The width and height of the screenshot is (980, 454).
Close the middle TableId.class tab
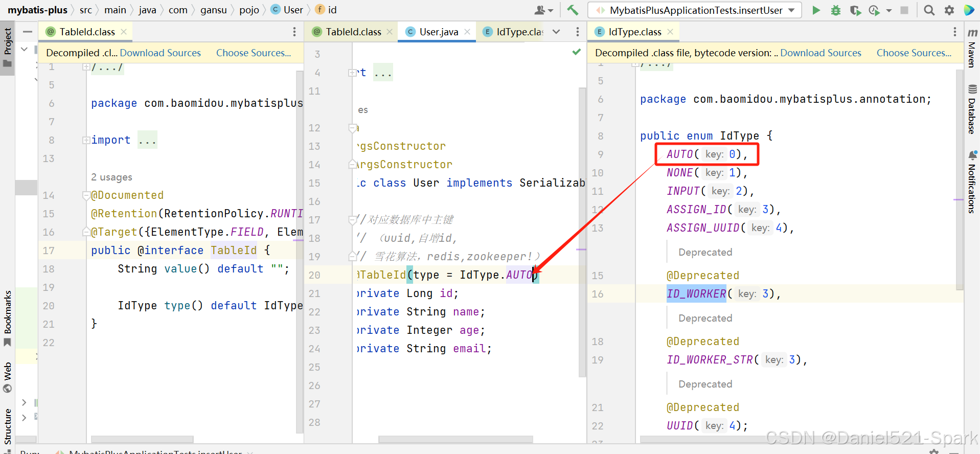click(390, 32)
